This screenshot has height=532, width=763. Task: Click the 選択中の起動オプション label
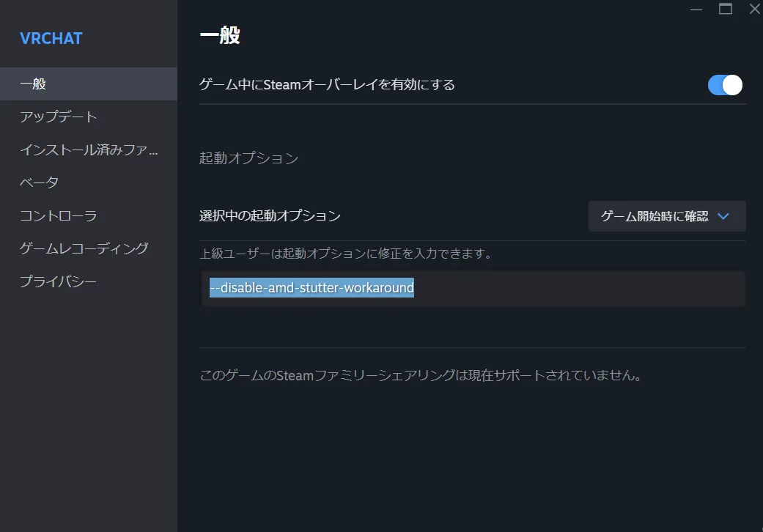[270, 216]
